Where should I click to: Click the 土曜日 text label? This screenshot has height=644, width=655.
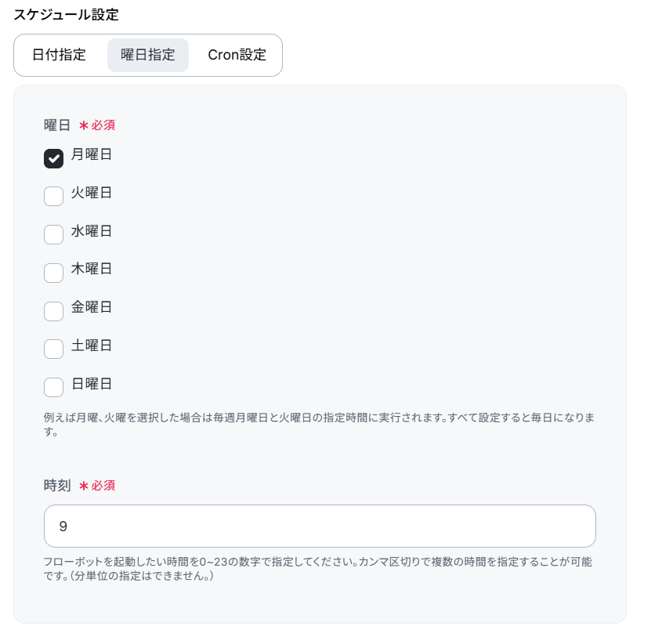coord(92,346)
